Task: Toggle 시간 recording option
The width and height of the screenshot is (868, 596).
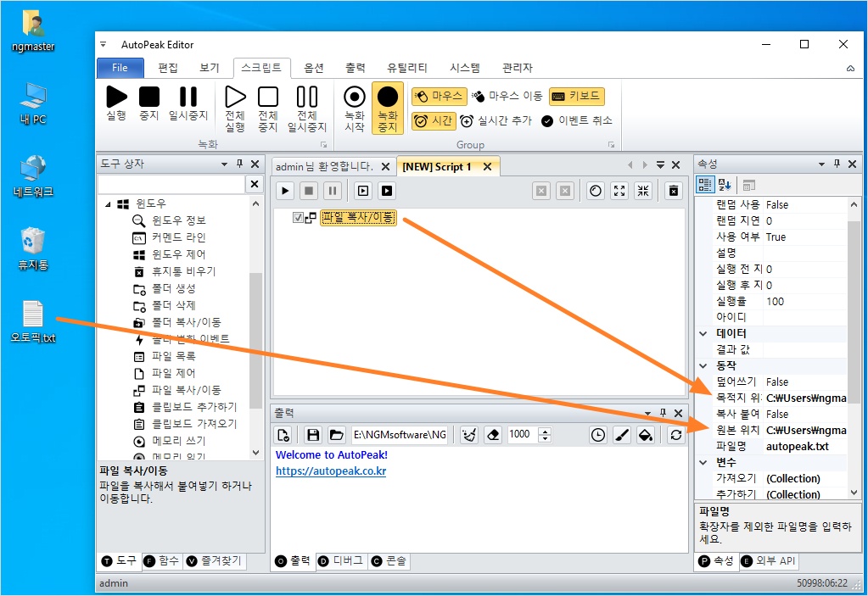Action: pos(434,120)
